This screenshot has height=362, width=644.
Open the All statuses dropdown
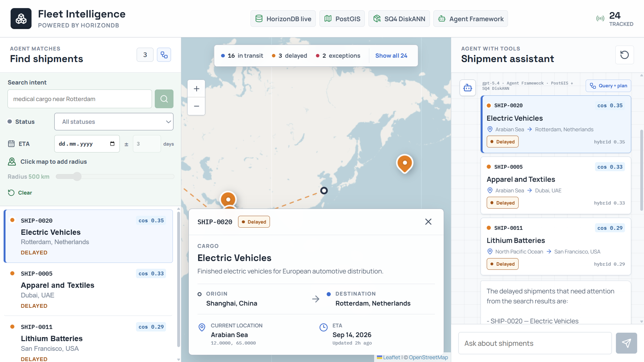(x=114, y=122)
